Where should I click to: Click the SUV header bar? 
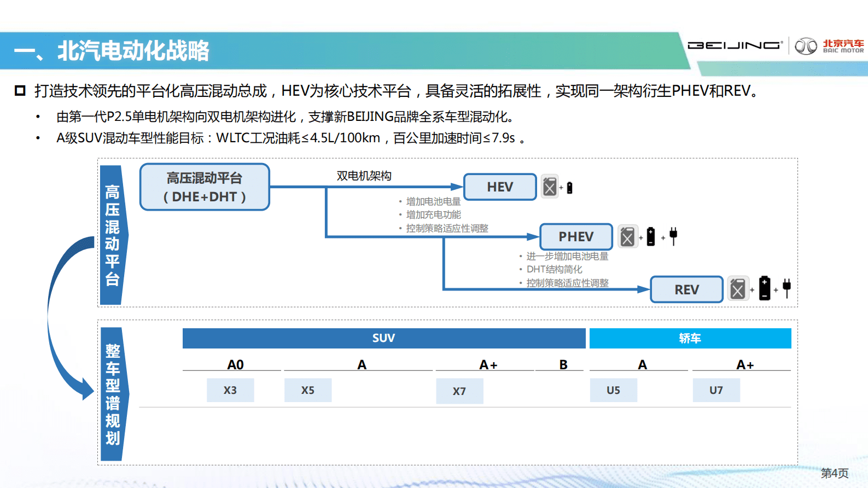tap(384, 338)
